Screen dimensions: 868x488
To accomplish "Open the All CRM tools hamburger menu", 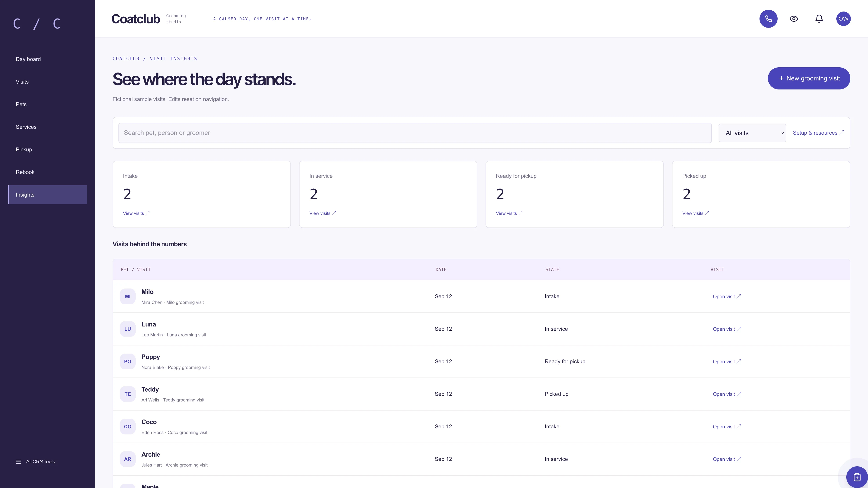I will click(x=35, y=461).
